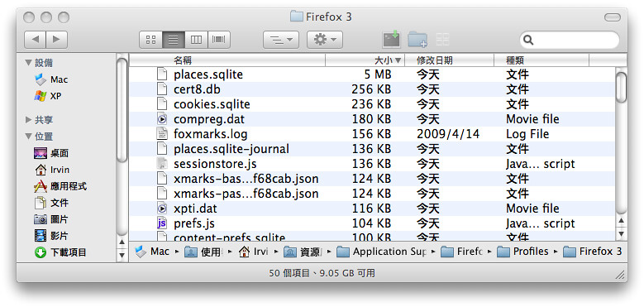This screenshot has width=644, height=307.
Task: Select foxmarks.log file icon
Action: pos(163,133)
